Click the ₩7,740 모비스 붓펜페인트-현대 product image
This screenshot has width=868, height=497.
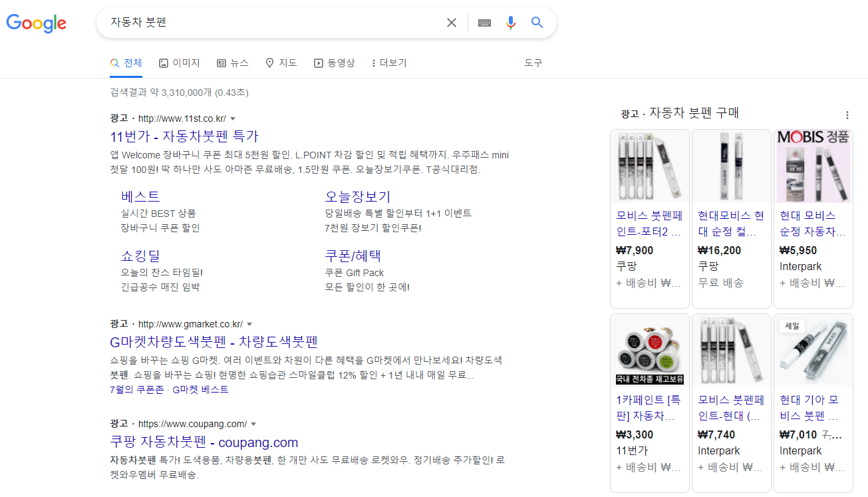click(732, 351)
